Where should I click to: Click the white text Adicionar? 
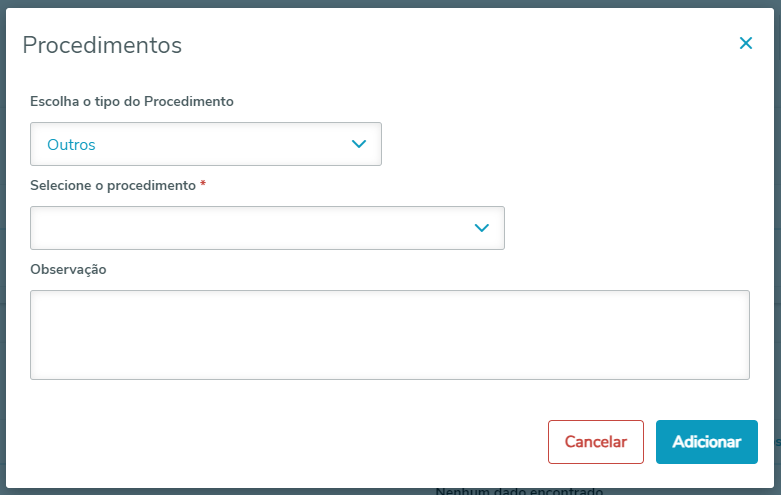[x=706, y=442]
